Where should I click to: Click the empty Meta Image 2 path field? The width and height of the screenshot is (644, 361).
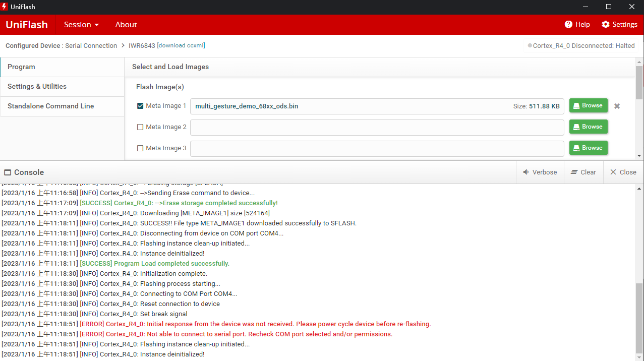[x=377, y=128]
